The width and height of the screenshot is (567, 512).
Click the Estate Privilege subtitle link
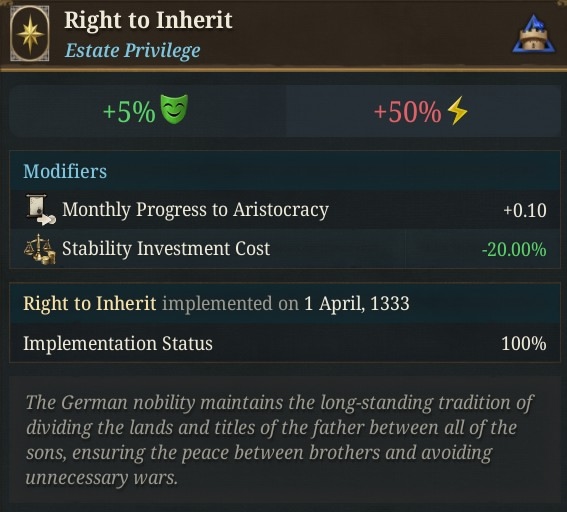pyautogui.click(x=132, y=50)
